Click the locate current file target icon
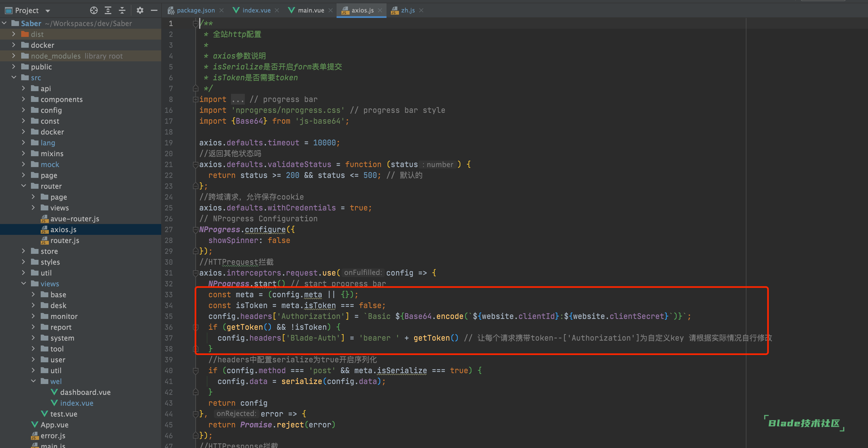The width and height of the screenshot is (868, 448). tap(94, 10)
